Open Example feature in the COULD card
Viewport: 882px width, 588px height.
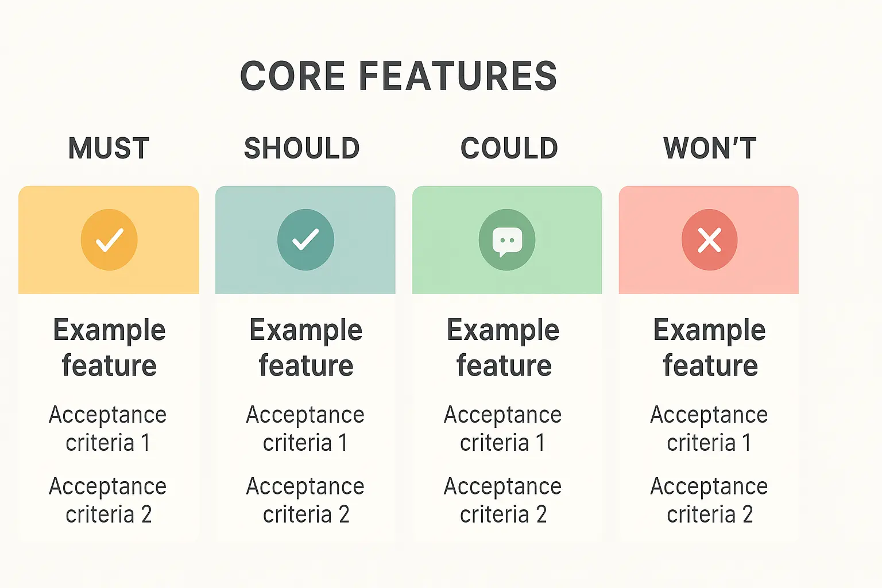click(x=503, y=348)
